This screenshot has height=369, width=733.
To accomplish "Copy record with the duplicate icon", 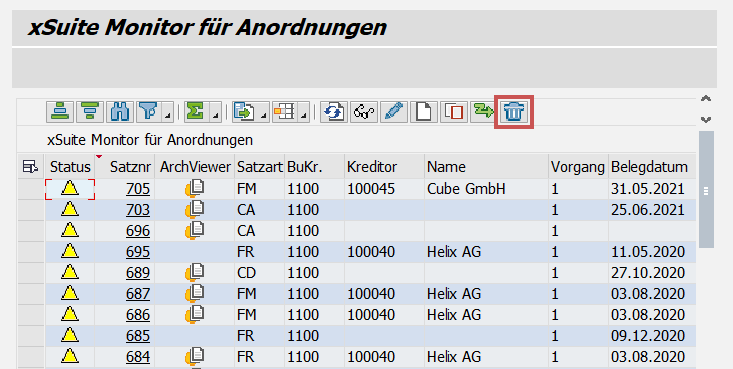I will (453, 112).
